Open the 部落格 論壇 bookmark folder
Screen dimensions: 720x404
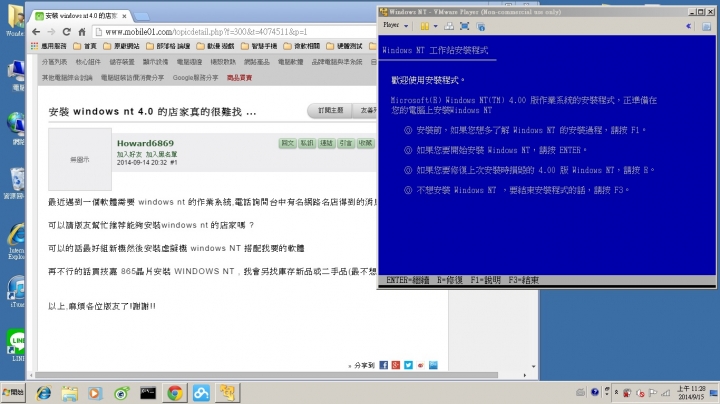click(x=168, y=46)
